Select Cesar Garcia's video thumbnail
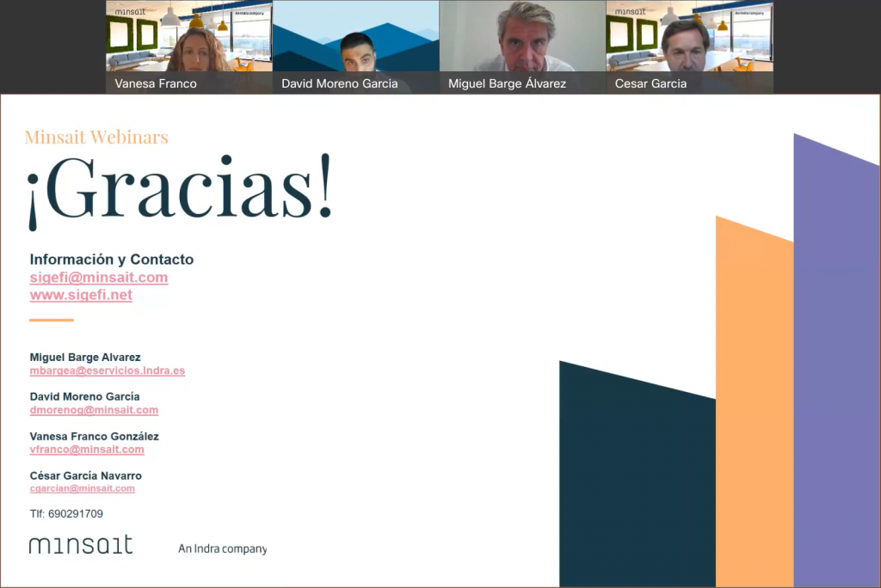The image size is (881, 588). (x=689, y=46)
